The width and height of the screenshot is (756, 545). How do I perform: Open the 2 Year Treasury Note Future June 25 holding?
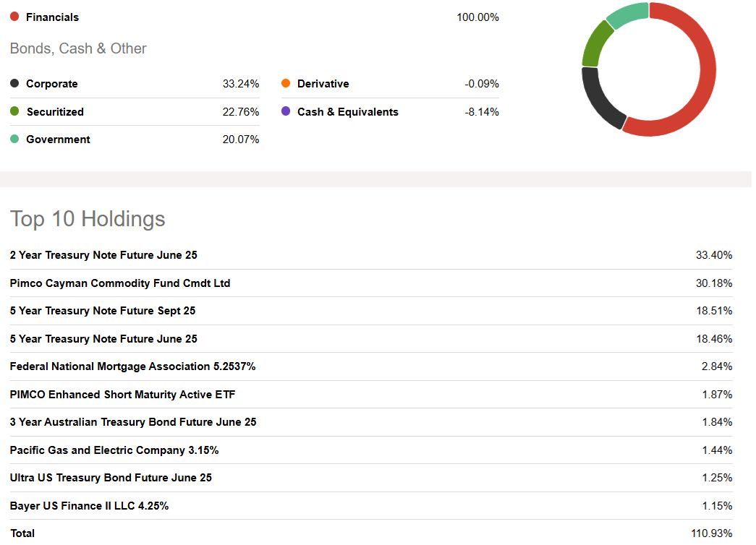(103, 255)
